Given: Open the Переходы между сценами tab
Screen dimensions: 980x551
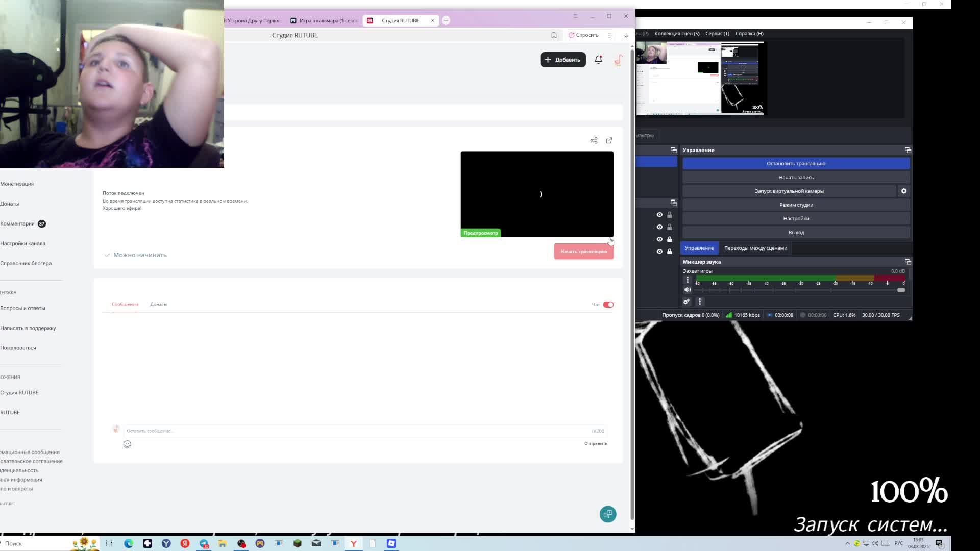Looking at the screenshot, I should (x=755, y=248).
